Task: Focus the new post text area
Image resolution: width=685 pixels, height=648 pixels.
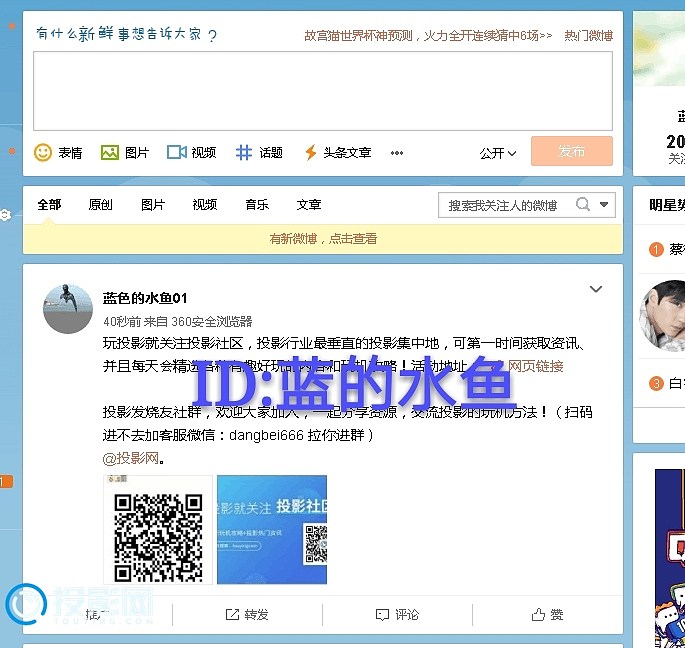Action: click(x=323, y=91)
